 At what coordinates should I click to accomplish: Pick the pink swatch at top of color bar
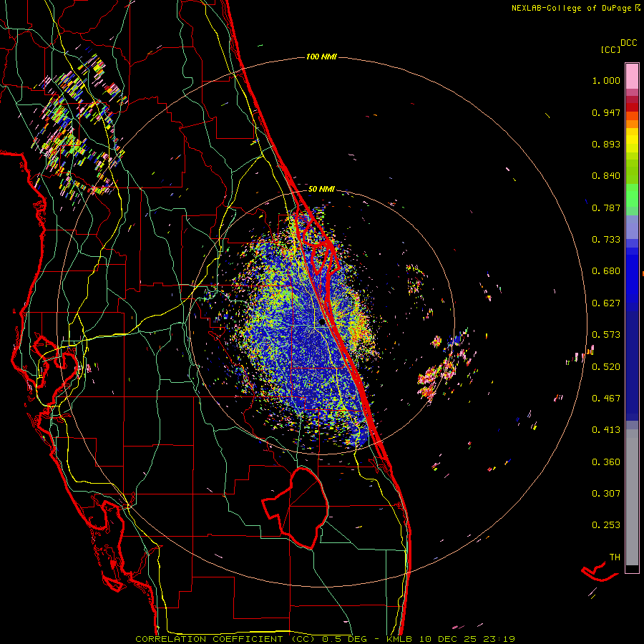pos(632,77)
